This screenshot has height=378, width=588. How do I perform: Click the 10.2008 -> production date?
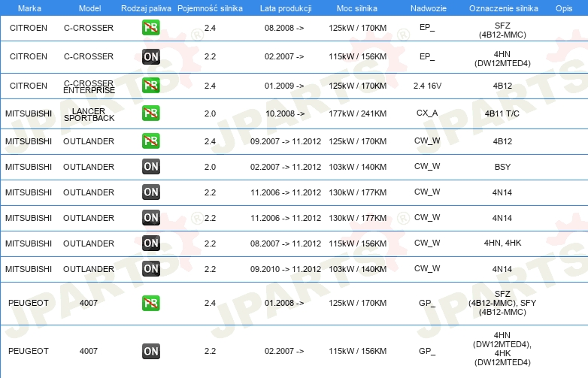tap(285, 113)
